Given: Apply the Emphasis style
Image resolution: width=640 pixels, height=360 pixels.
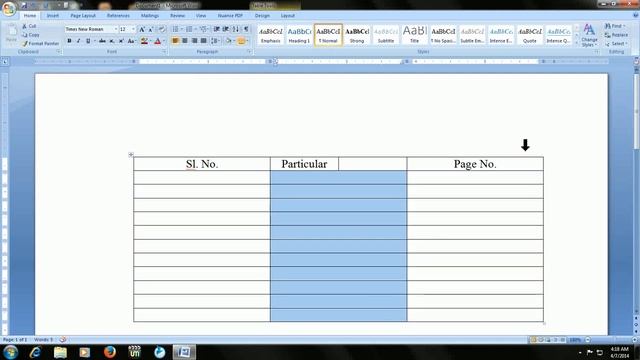Looking at the screenshot, I should pyautogui.click(x=271, y=35).
